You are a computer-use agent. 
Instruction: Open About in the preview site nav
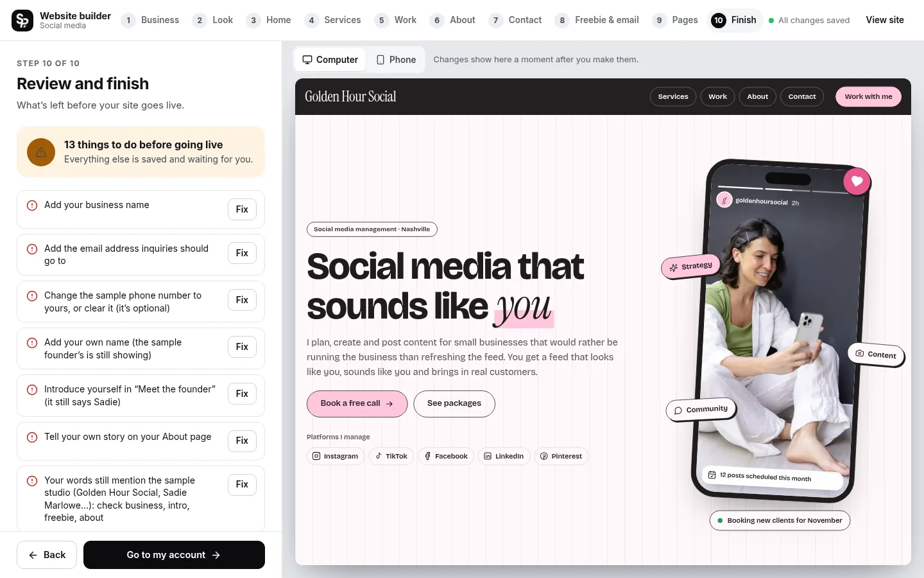click(x=757, y=97)
